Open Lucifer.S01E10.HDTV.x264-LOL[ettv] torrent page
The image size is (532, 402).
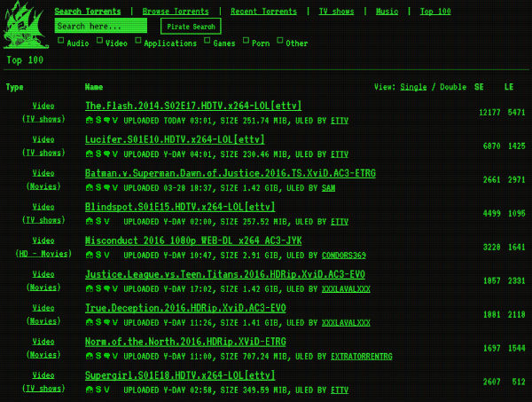point(175,139)
